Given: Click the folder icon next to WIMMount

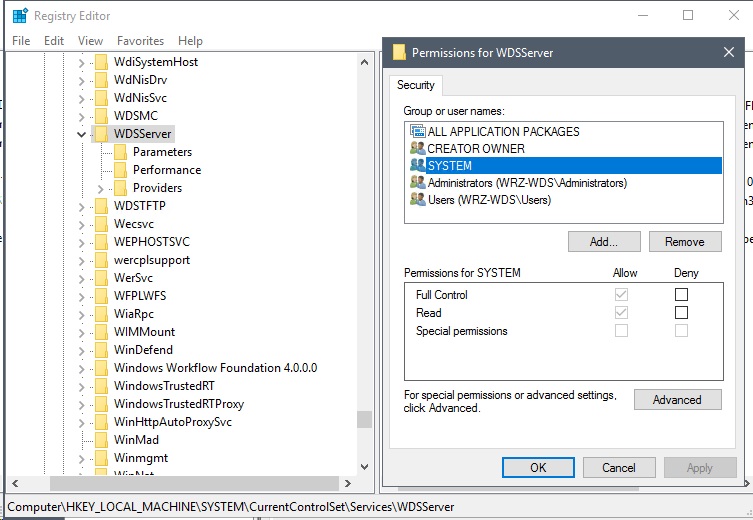Looking at the screenshot, I should point(101,332).
